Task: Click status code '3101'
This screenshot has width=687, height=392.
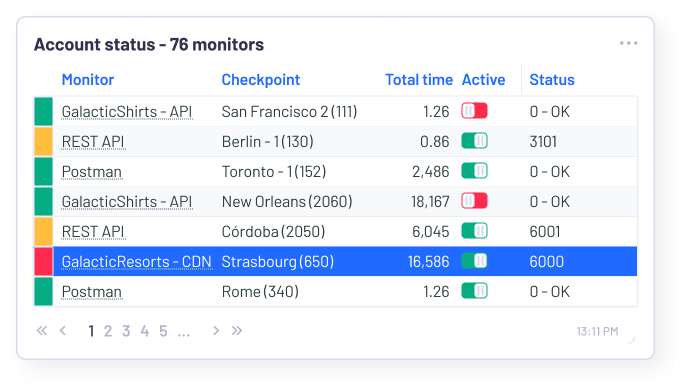Action: (x=543, y=141)
